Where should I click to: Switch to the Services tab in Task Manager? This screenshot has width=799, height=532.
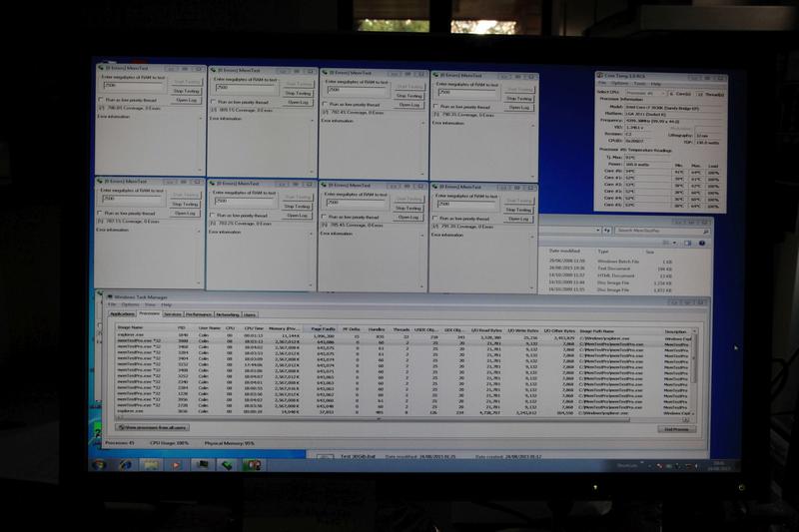pyautogui.click(x=172, y=314)
